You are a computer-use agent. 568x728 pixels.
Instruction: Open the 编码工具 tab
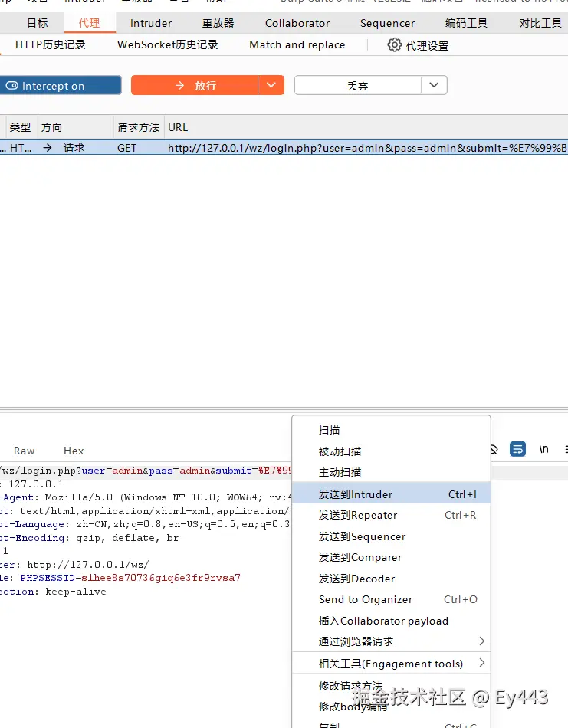click(466, 23)
